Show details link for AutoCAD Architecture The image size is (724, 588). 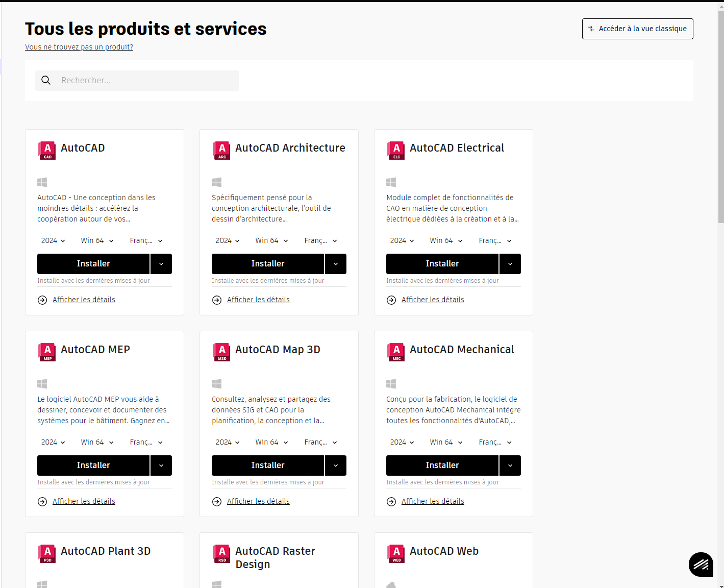(x=258, y=300)
